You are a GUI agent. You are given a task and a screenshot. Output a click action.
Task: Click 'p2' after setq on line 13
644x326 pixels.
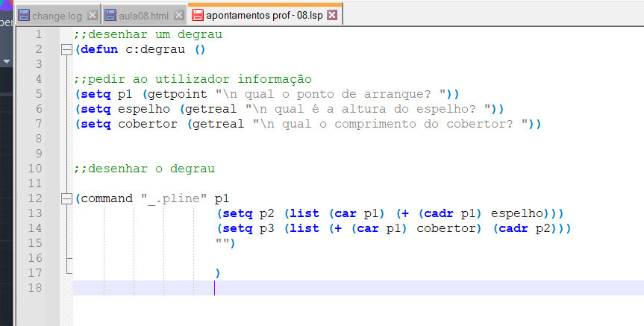click(x=267, y=213)
